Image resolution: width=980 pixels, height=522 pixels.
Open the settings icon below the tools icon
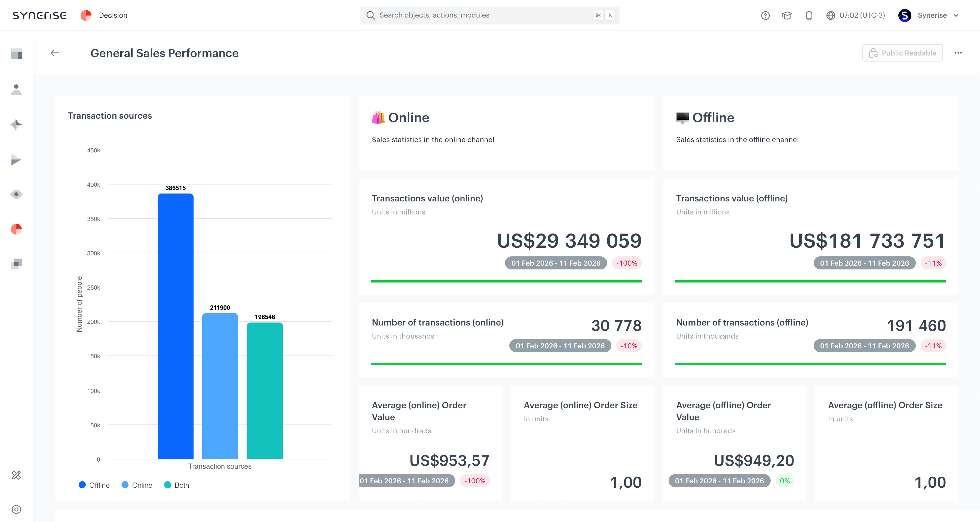coord(16,509)
